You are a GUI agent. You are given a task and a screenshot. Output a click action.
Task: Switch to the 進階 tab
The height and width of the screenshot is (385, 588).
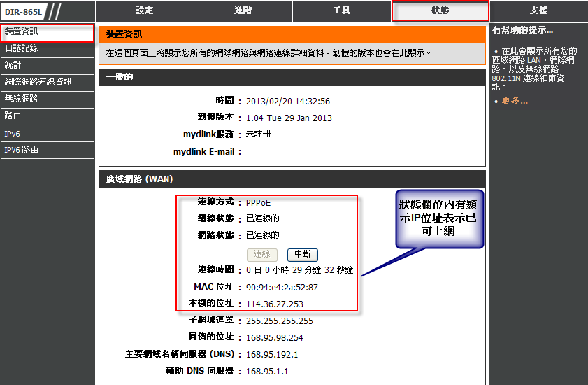click(243, 10)
